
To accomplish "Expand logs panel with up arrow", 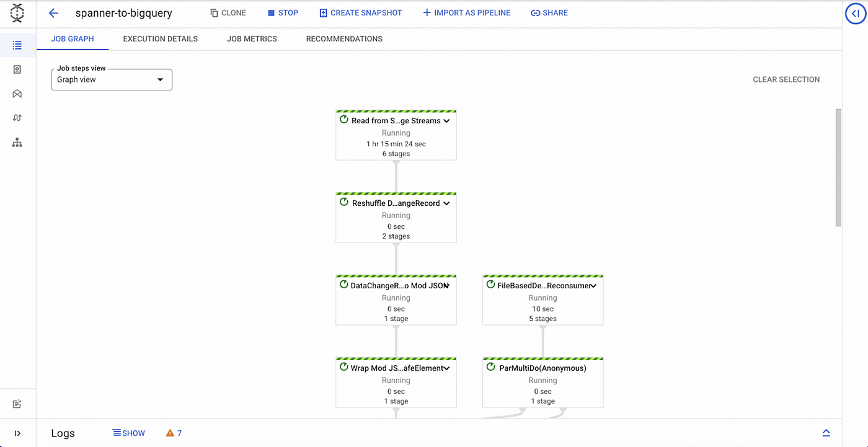I will coord(826,433).
